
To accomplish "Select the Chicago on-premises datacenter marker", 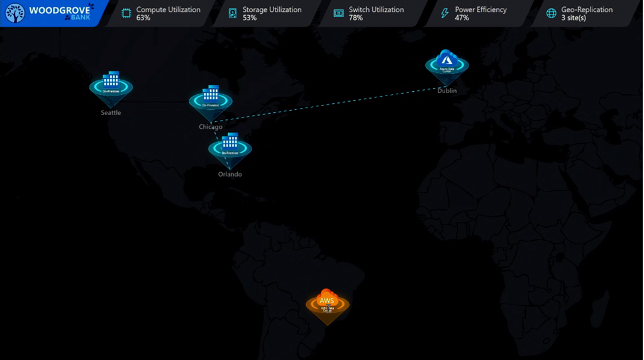I will 211,102.
